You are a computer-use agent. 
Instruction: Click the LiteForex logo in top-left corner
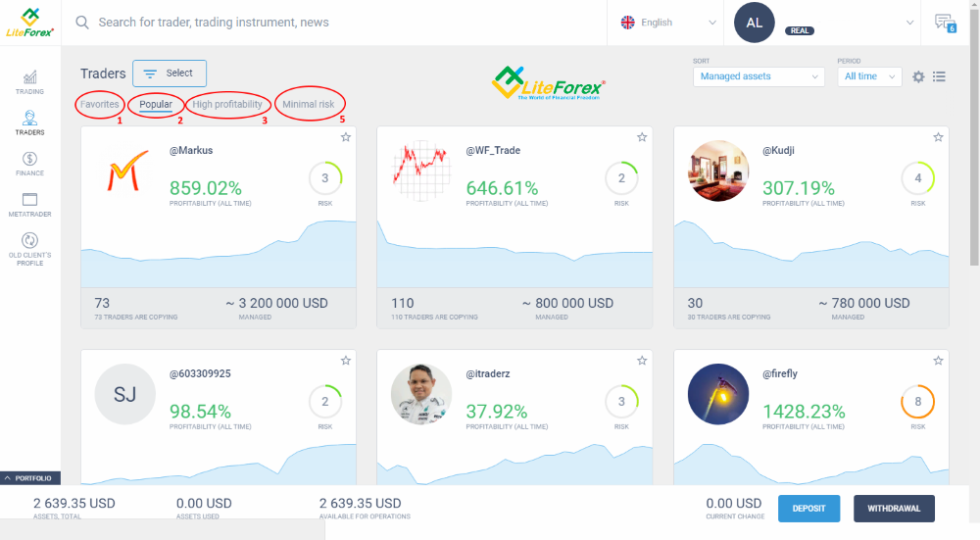(30, 23)
